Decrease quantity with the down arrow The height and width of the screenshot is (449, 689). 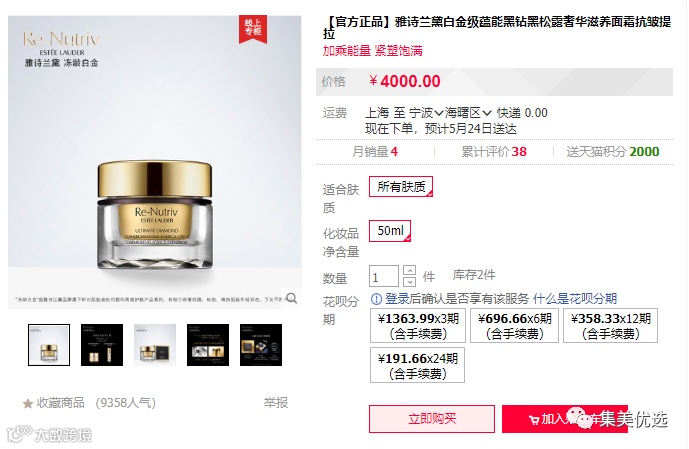[x=409, y=281]
